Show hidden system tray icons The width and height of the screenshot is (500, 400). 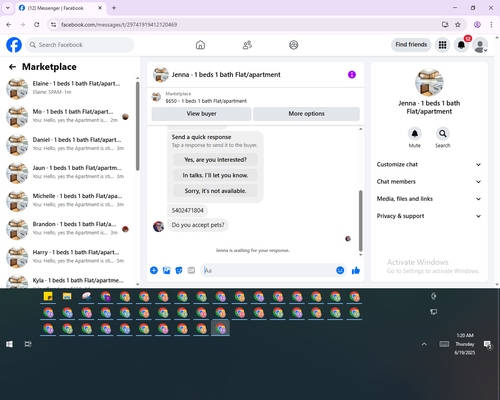[424, 344]
